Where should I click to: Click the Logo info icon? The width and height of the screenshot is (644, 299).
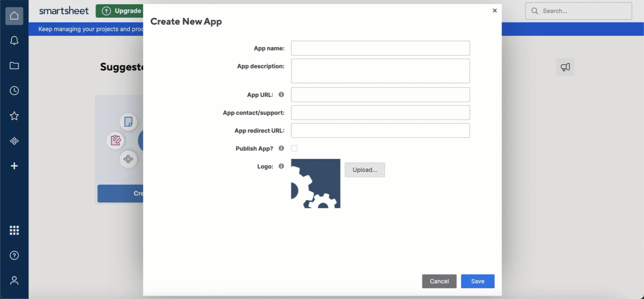pos(281,166)
